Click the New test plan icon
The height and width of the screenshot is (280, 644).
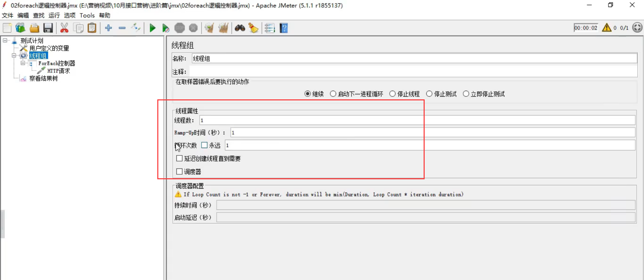click(7, 28)
